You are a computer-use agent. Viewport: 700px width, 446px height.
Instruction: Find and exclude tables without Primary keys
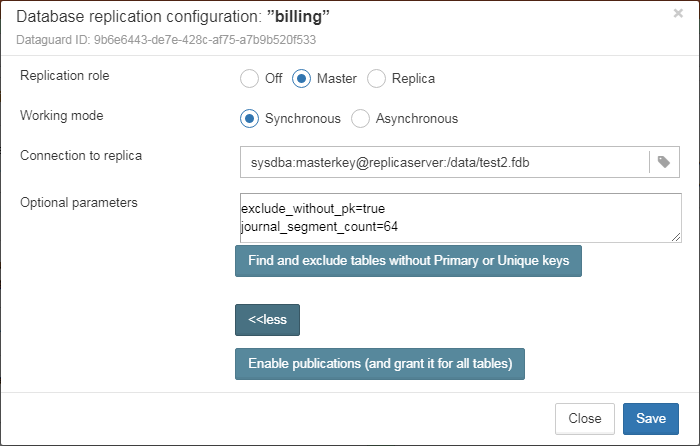point(408,261)
